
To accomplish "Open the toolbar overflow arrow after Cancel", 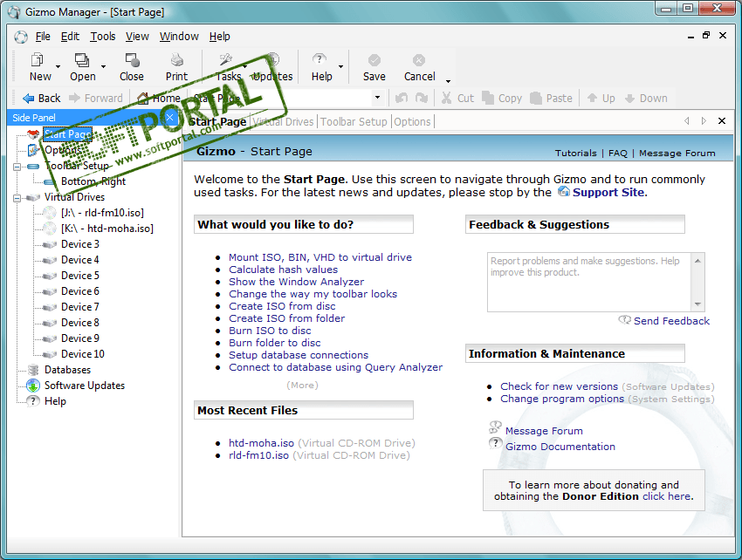I will coord(448,81).
